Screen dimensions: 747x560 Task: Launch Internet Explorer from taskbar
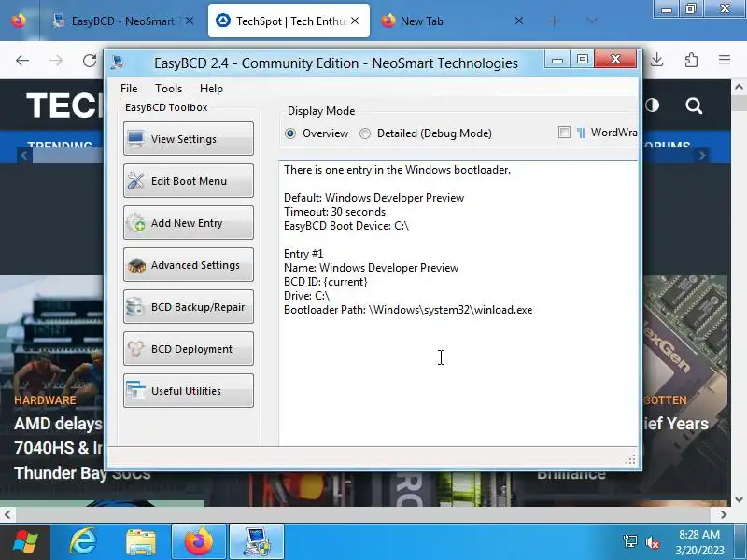(83, 542)
